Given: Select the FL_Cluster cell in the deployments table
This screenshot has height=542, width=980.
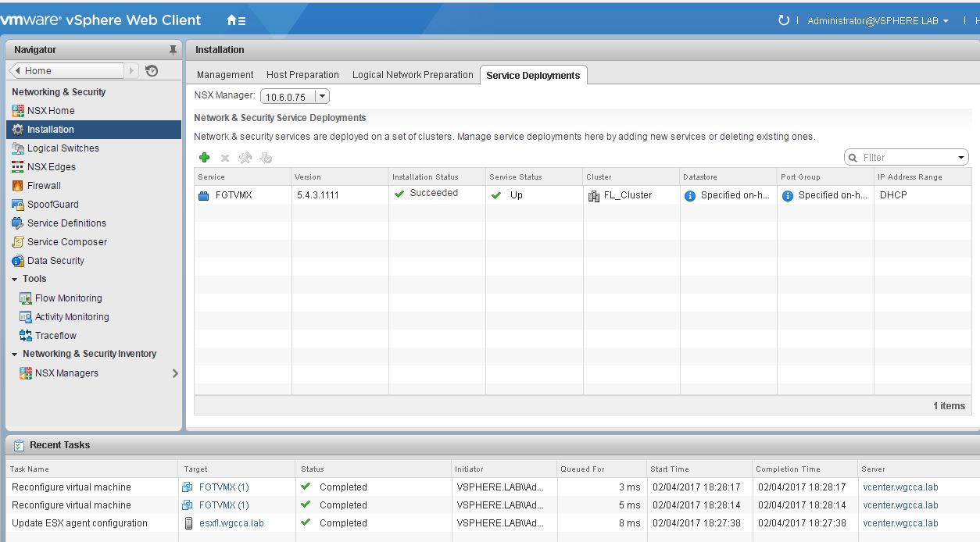Looking at the screenshot, I should click(x=631, y=195).
